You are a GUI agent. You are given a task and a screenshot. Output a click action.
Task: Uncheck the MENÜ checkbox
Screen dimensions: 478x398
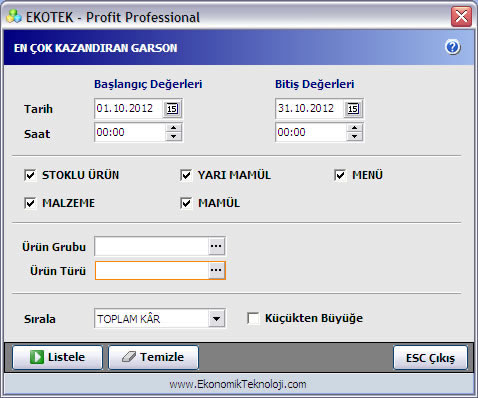coord(340,175)
